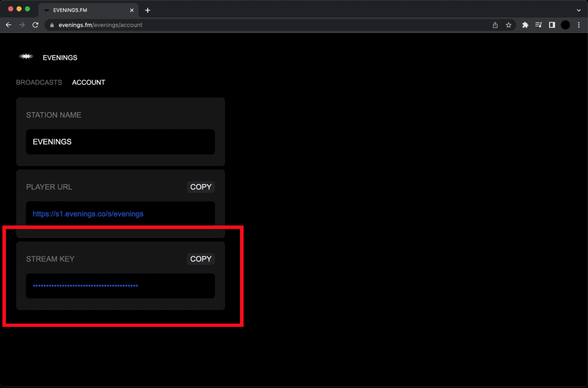Click the EVENINGS header title

click(60, 58)
